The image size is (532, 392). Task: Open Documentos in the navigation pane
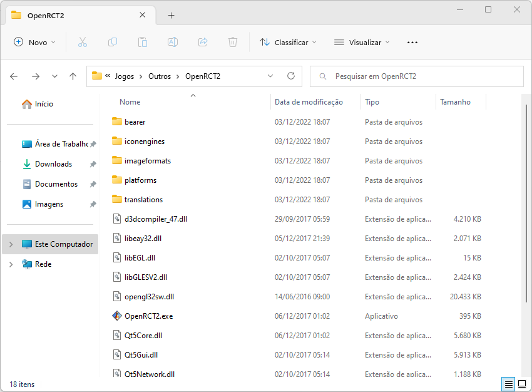pos(56,184)
